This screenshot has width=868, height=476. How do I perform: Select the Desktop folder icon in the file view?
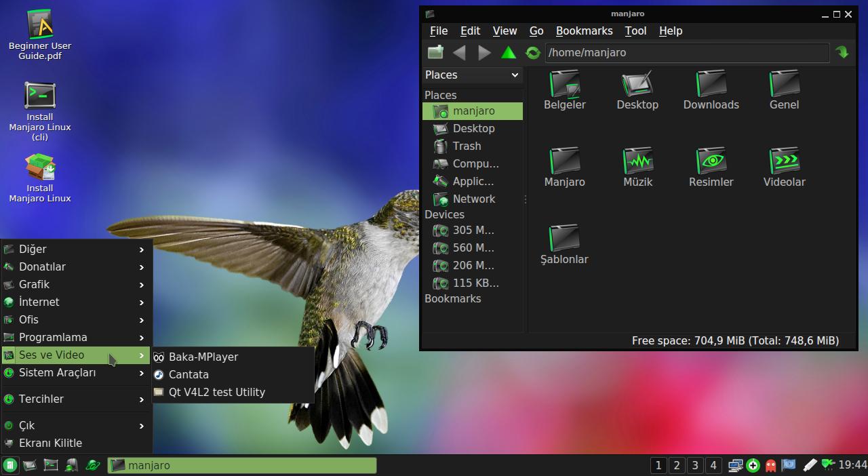[637, 90]
